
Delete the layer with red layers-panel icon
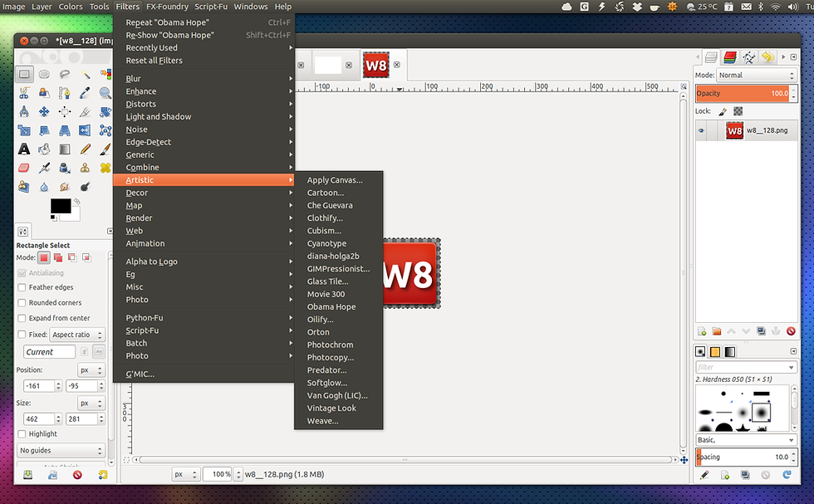pyautogui.click(x=791, y=331)
